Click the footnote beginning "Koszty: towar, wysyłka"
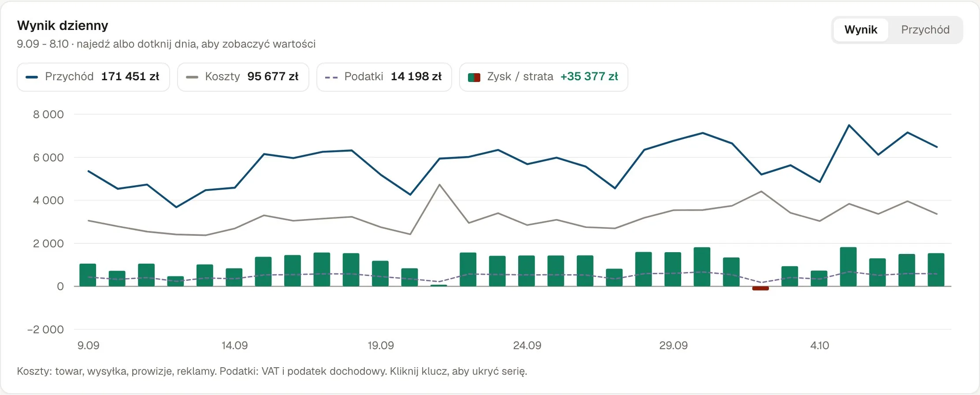This screenshot has height=395, width=980. pos(272,371)
